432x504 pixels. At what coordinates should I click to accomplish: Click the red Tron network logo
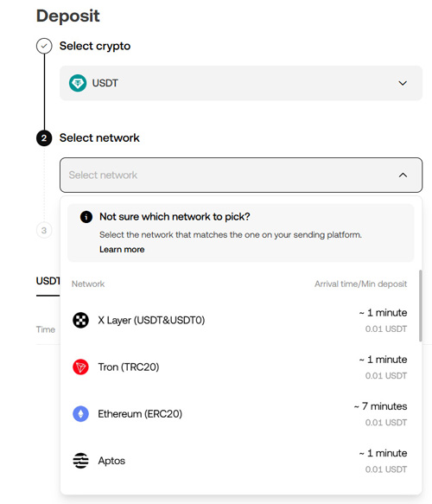click(80, 367)
